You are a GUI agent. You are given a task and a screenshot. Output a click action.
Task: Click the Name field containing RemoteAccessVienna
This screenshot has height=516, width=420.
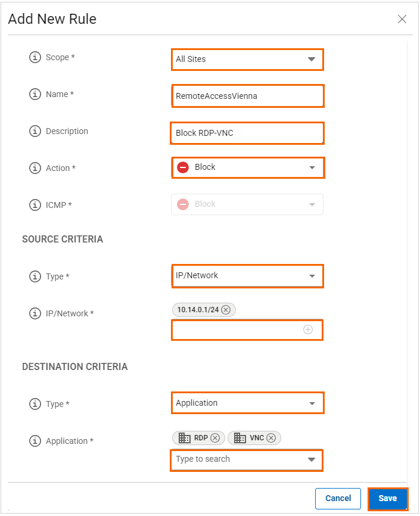(247, 95)
